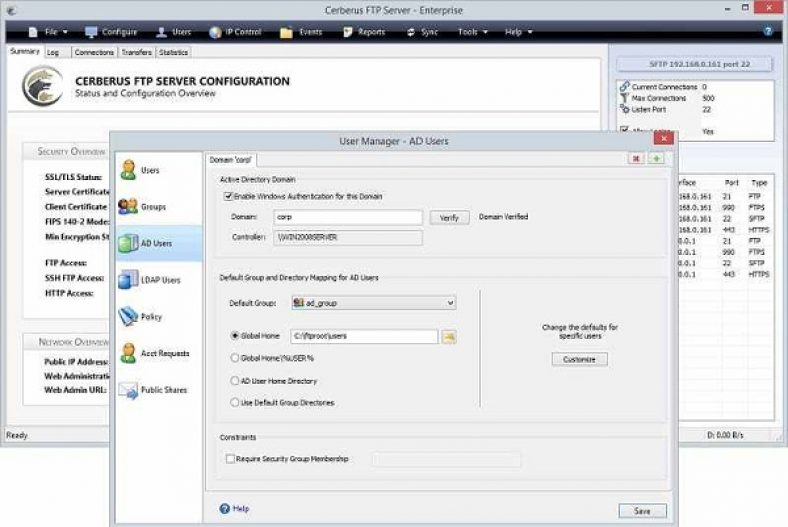Switch to the Log tab

[53, 52]
